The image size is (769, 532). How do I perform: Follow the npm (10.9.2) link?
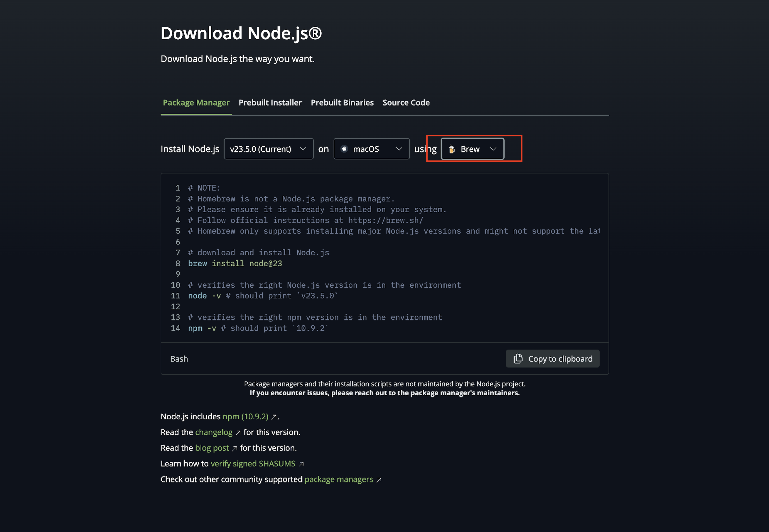(x=245, y=417)
